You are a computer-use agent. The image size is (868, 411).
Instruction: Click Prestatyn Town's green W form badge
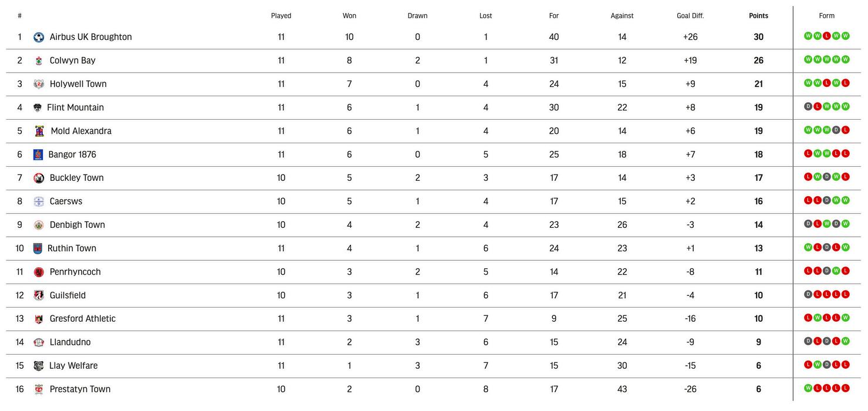pyautogui.click(x=808, y=388)
